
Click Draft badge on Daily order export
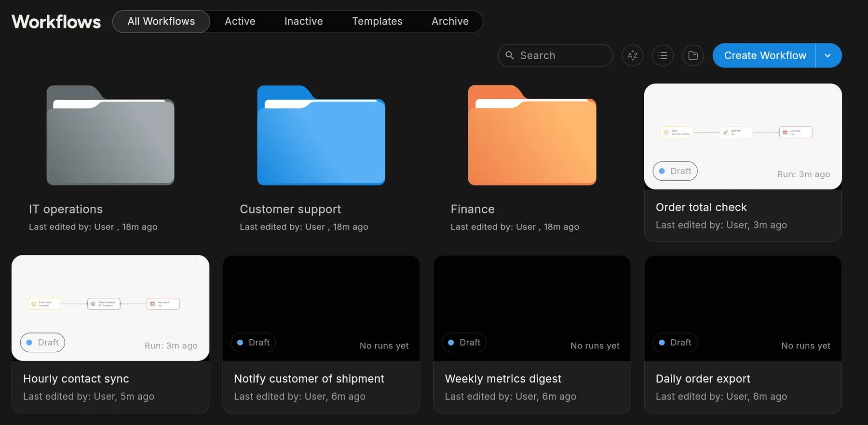coord(675,343)
